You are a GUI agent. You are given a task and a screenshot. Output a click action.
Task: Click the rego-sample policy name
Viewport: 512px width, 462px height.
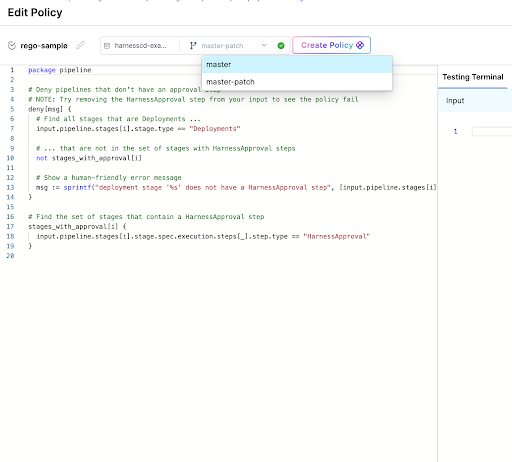(44, 46)
